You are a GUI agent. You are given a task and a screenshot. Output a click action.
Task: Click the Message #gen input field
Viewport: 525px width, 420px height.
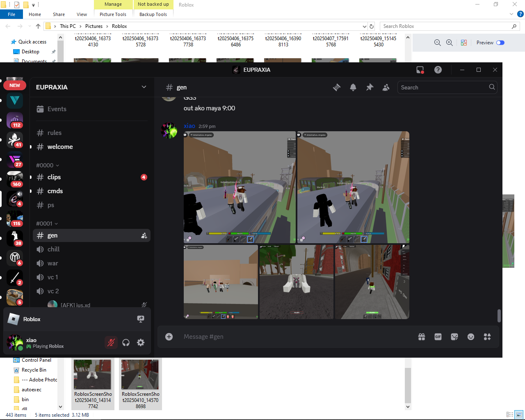[297, 337]
